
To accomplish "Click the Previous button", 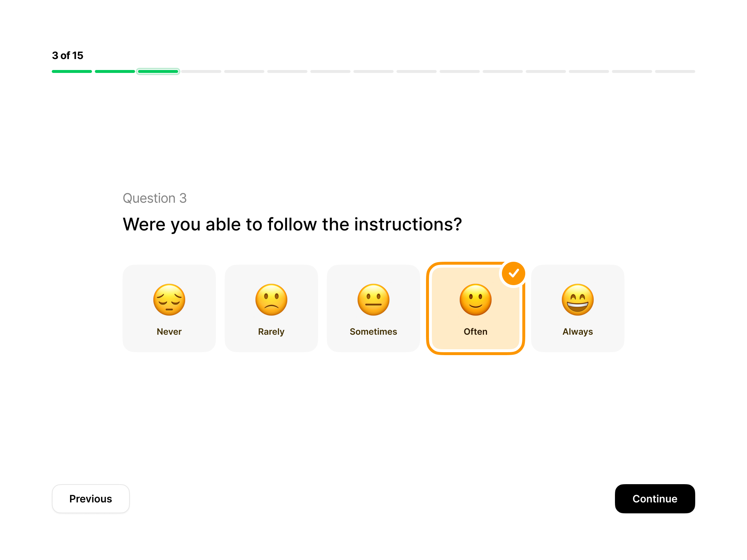I will pos(90,499).
